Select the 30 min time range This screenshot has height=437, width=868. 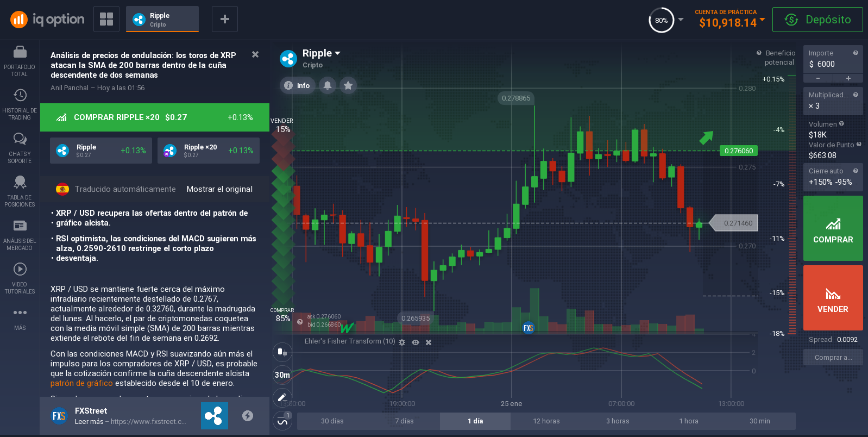pos(760,421)
